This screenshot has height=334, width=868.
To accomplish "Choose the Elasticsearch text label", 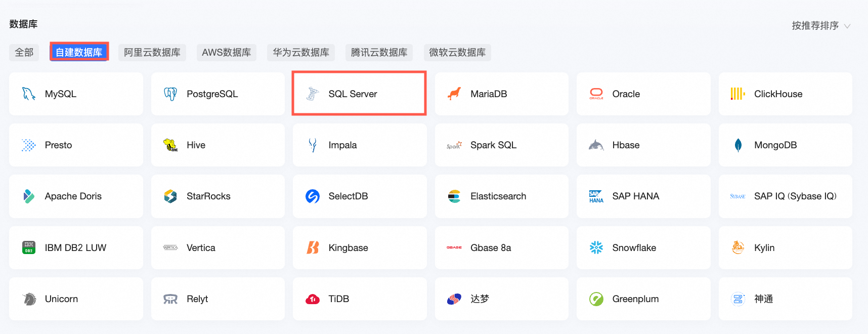I will click(x=498, y=196).
